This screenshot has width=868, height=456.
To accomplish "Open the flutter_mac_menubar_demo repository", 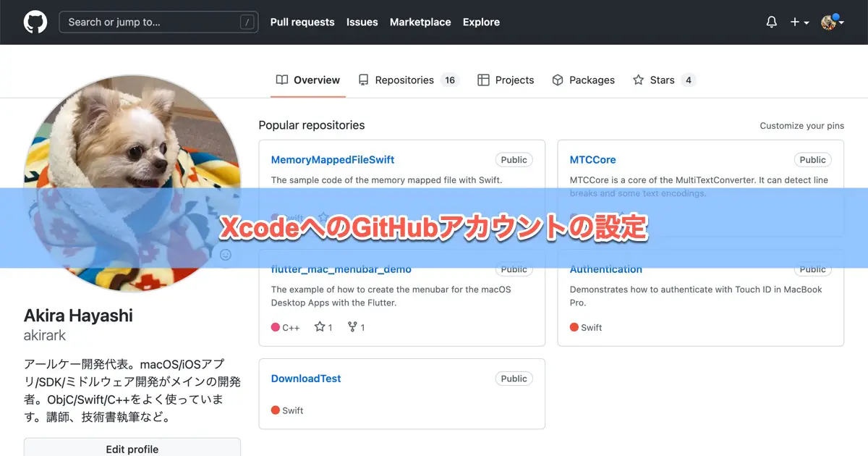I will click(x=341, y=270).
